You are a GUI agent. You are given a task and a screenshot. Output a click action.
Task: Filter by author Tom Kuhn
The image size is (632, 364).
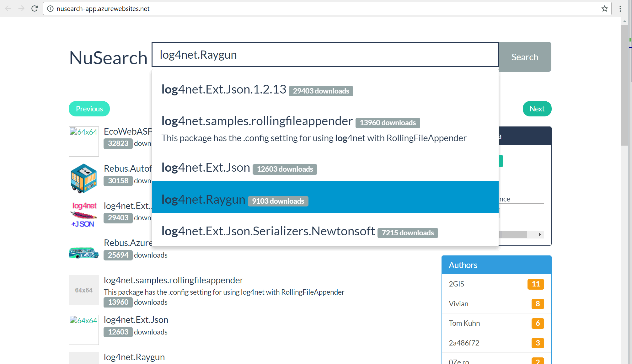(x=496, y=323)
